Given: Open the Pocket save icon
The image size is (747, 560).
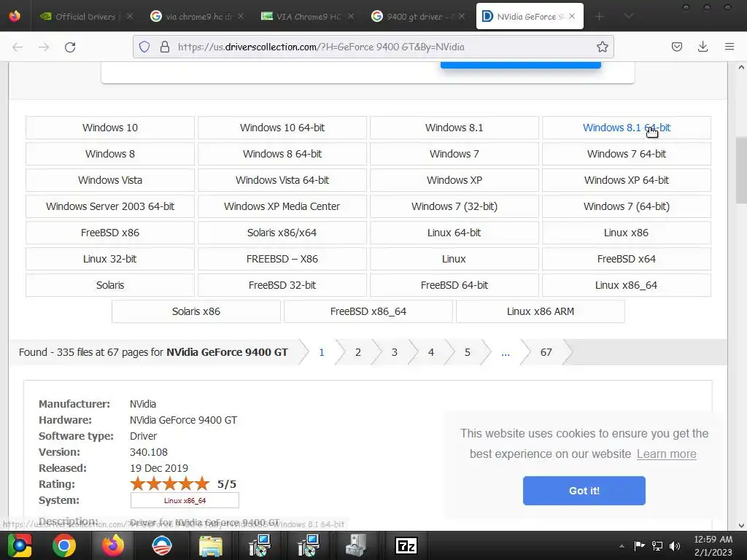Looking at the screenshot, I should tap(676, 47).
